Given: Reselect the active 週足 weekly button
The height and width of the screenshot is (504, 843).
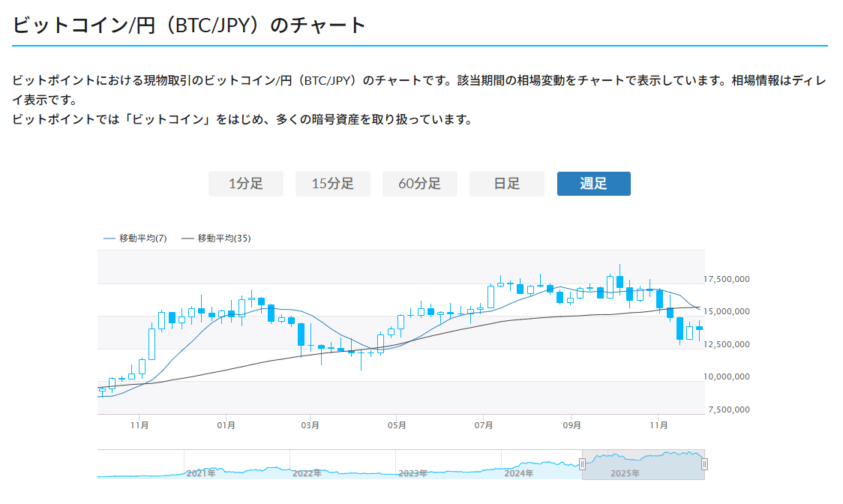Looking at the screenshot, I should click(594, 183).
